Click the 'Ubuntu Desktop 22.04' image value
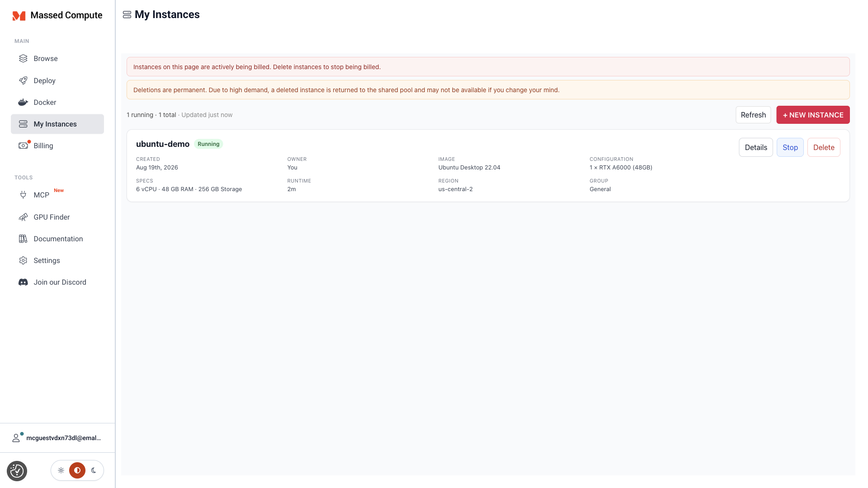Viewport: 868px width, 488px height. pyautogui.click(x=469, y=168)
